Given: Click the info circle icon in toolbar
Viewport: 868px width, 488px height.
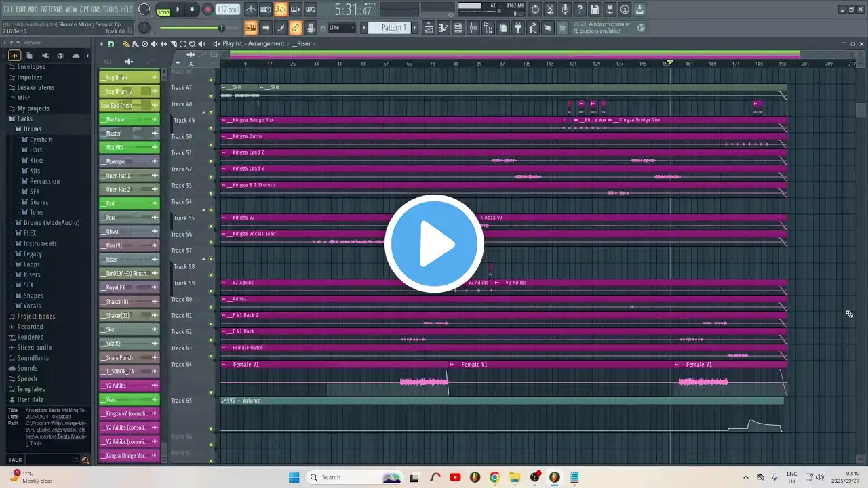Looking at the screenshot, I should (625, 9).
